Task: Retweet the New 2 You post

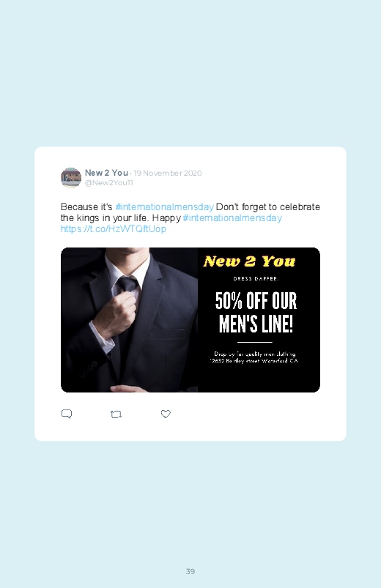Action: (x=116, y=414)
